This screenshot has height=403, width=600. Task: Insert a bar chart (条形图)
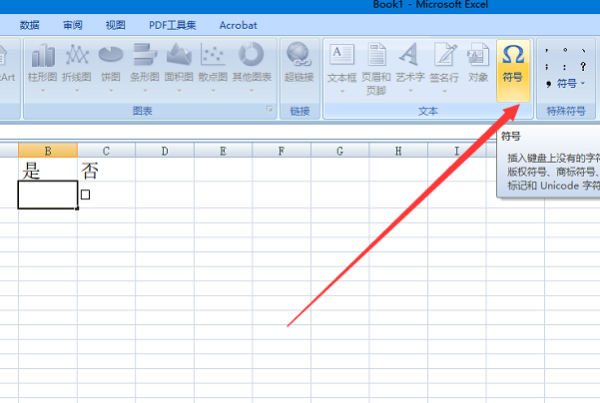click(145, 68)
